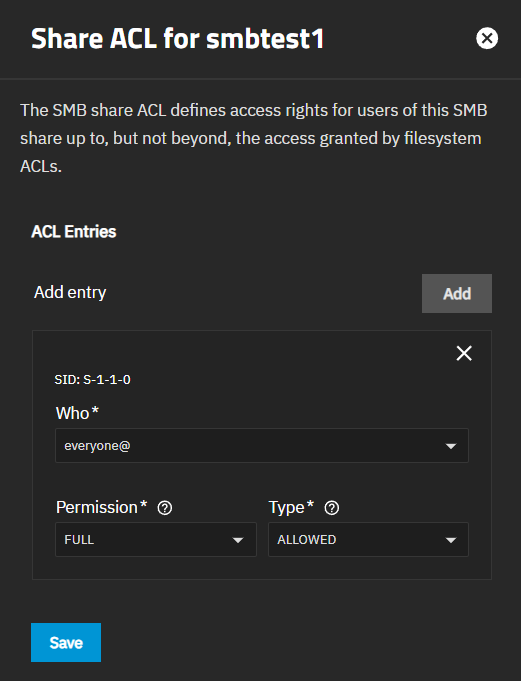Show help for the Permission field
521x681 pixels.
pyautogui.click(x=165, y=508)
